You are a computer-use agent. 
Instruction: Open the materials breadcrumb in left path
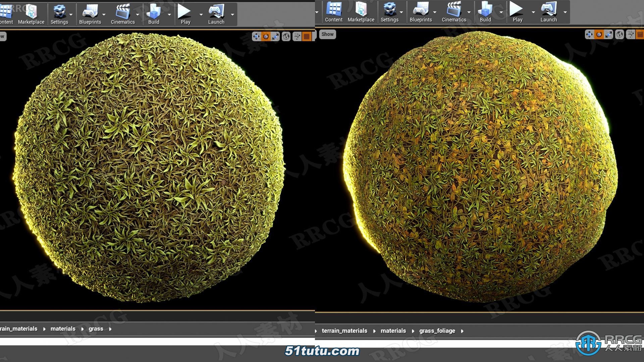coord(63,329)
